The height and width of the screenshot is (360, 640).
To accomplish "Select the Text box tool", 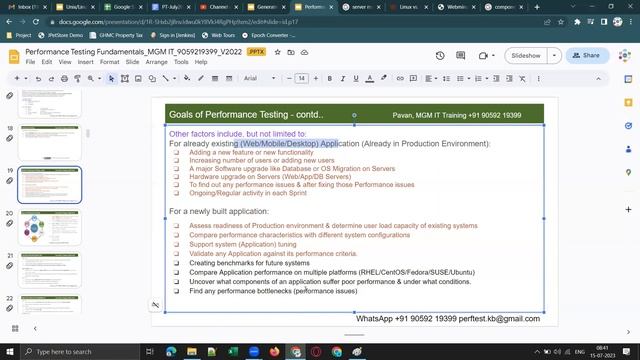I will coord(125,78).
